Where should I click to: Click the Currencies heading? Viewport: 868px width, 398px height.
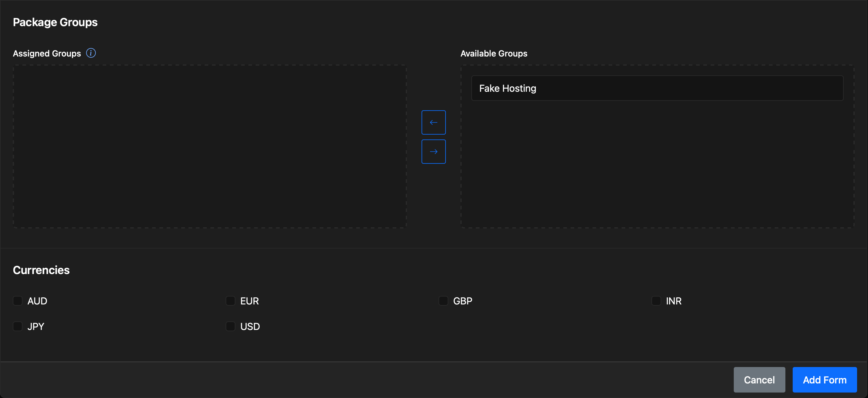[x=41, y=270]
